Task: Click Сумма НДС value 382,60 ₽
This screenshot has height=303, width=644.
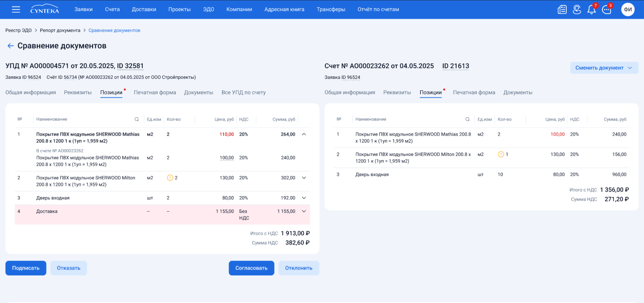Action: 297,243
